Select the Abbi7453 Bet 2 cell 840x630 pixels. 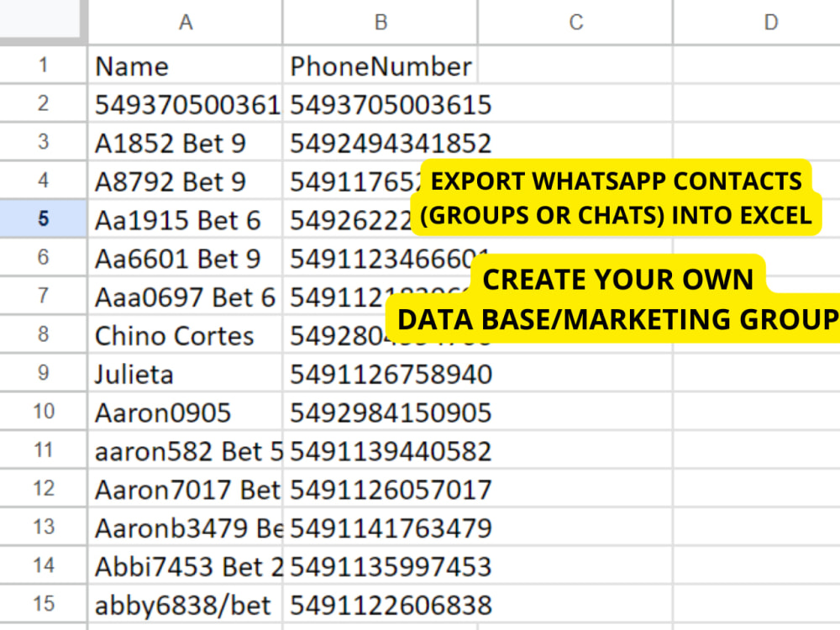[185, 565]
